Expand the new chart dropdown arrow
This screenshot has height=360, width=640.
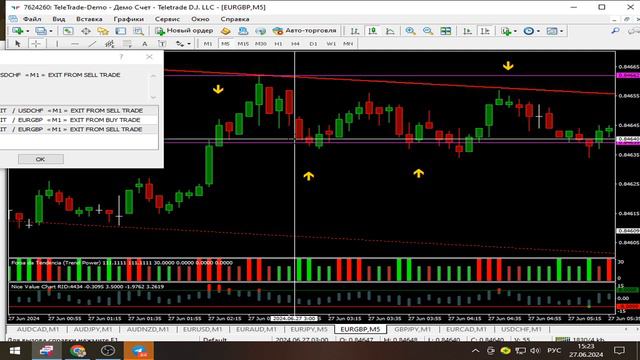(x=27, y=31)
